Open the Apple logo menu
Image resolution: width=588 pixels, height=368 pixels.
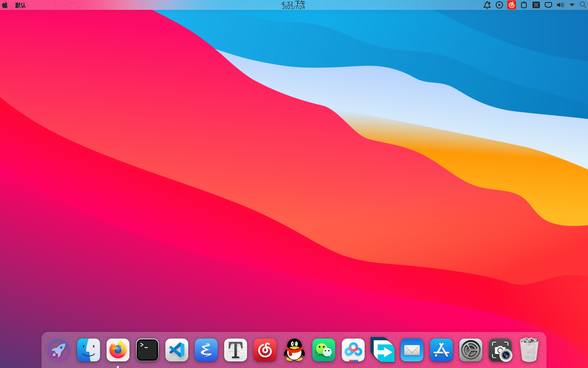[5, 5]
